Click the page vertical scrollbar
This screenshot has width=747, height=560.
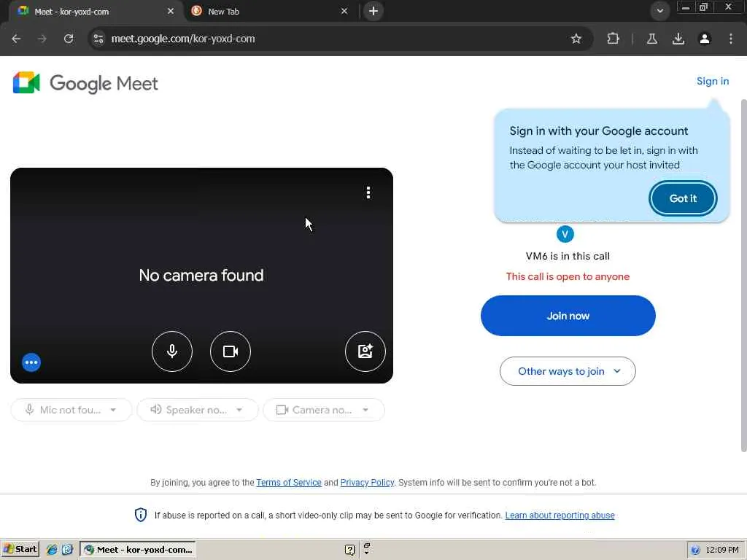743,276
